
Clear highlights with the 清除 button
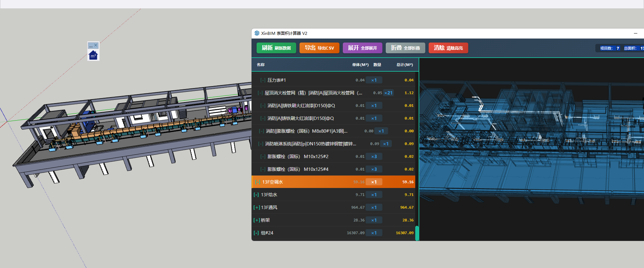point(448,48)
